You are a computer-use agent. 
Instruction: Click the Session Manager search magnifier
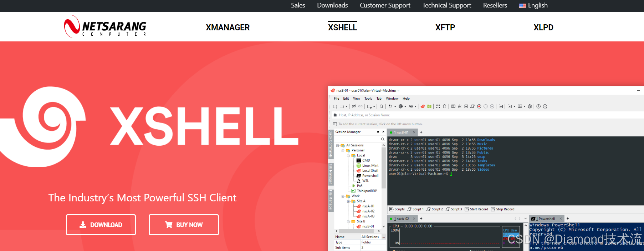tap(383, 139)
